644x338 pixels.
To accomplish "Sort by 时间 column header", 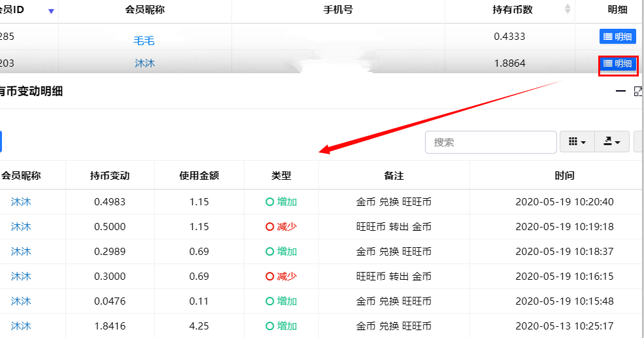I will [x=564, y=176].
